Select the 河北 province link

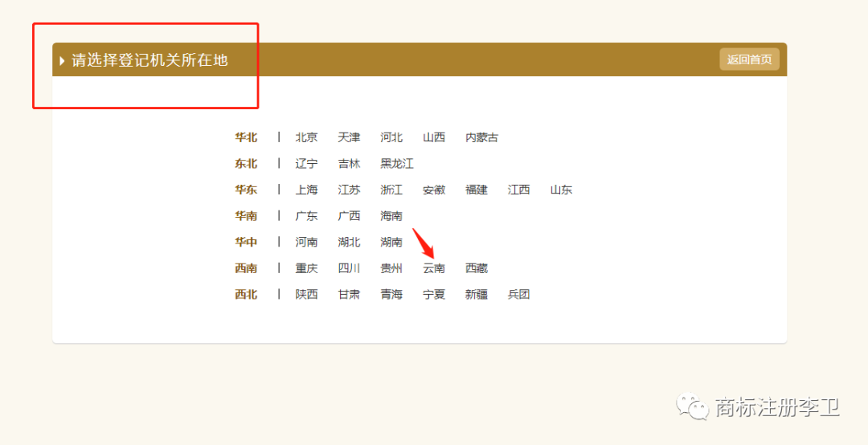tap(391, 137)
